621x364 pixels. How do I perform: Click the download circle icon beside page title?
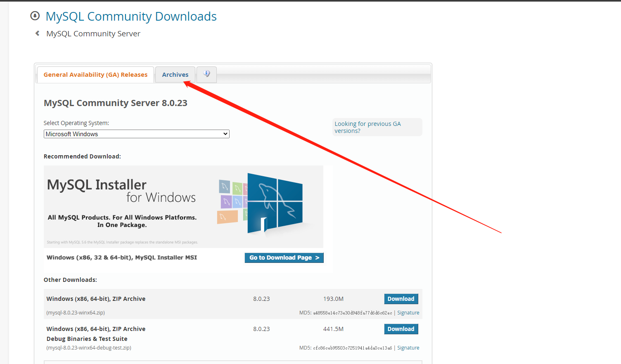35,16
